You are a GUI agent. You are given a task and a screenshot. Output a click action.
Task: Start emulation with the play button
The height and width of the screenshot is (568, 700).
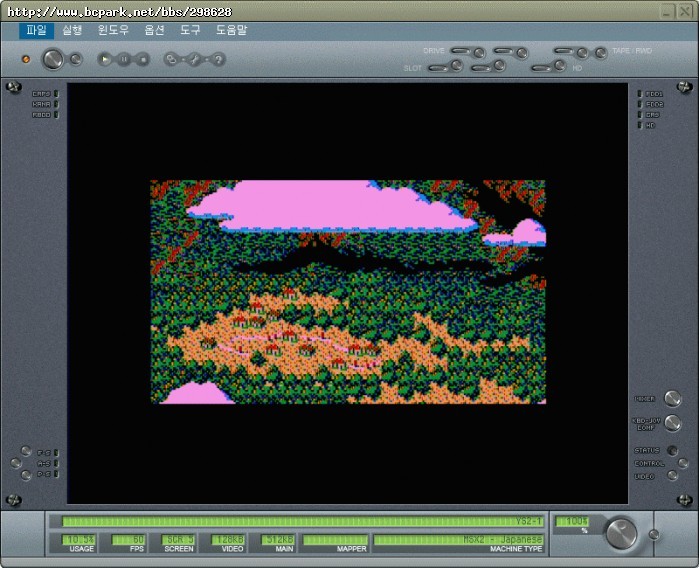105,59
